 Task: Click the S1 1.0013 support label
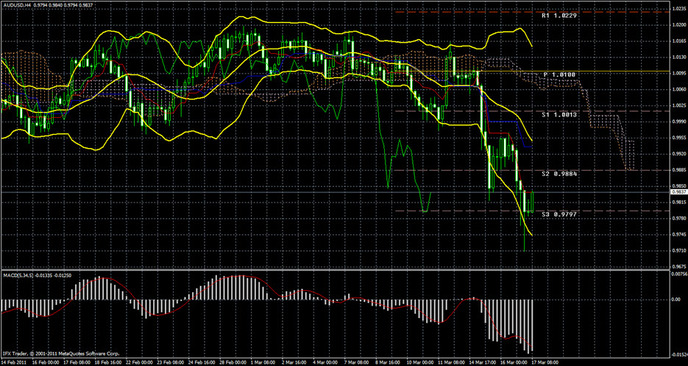point(558,114)
